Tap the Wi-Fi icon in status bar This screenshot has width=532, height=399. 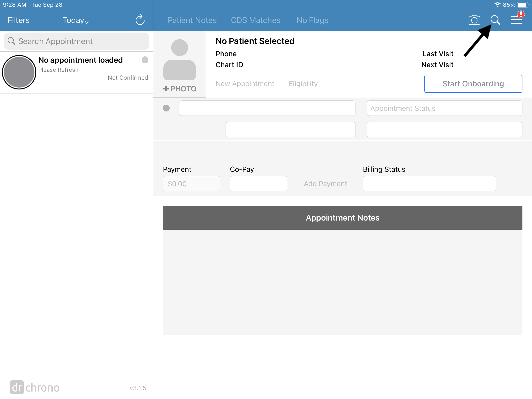497,5
